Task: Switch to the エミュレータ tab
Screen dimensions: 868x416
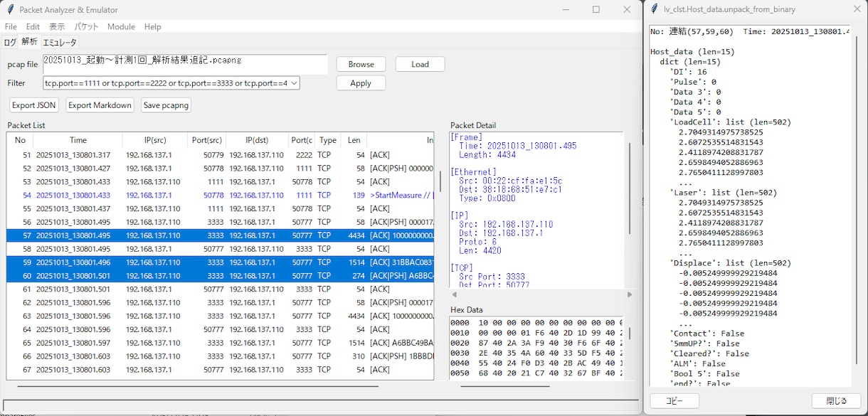Action: (60, 42)
